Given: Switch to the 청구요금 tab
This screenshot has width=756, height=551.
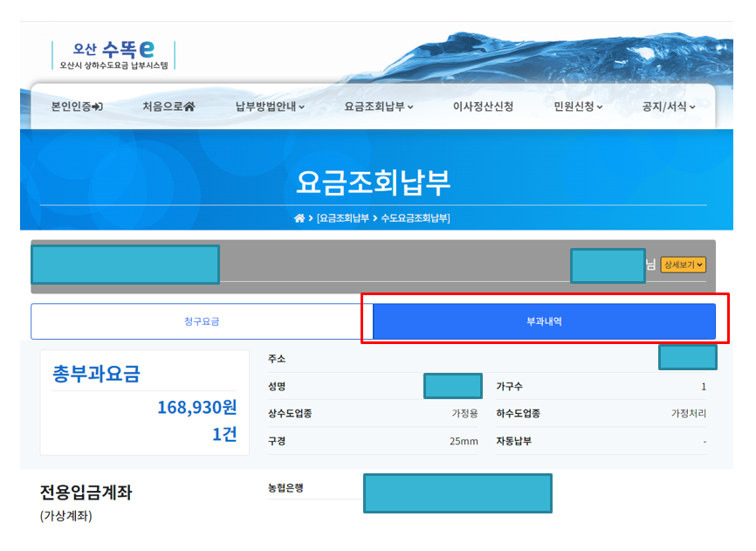Looking at the screenshot, I should click(x=201, y=320).
